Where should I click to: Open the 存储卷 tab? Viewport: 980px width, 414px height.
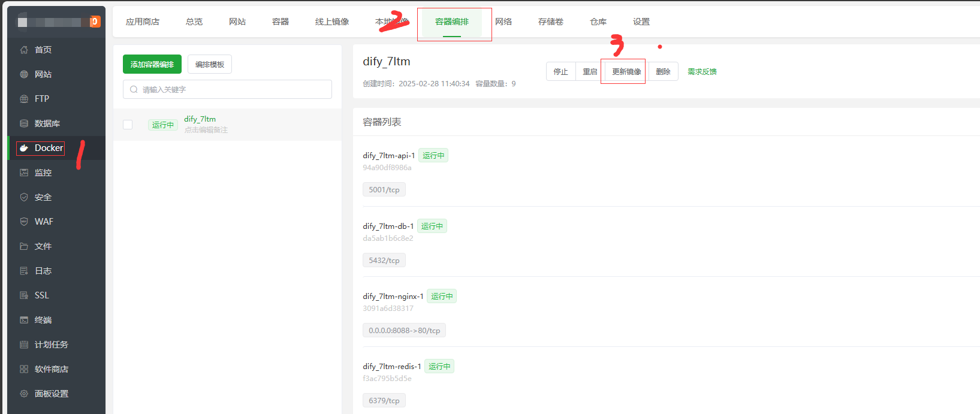pos(550,22)
